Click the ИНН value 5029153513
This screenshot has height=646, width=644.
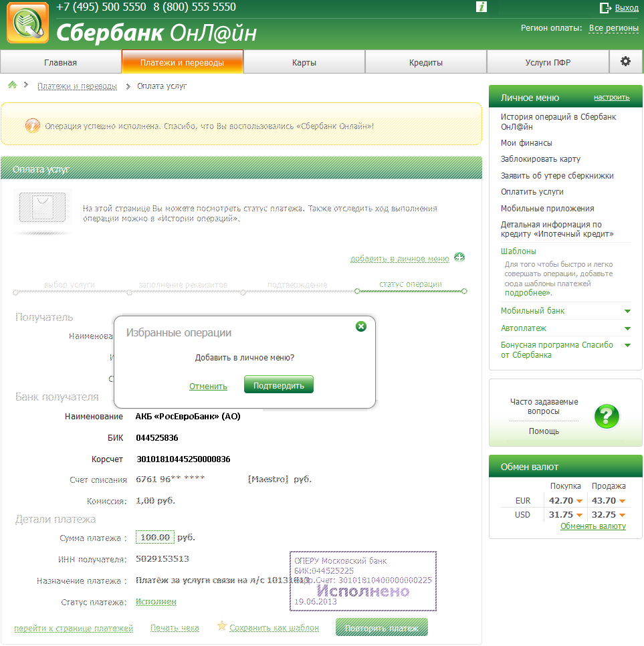[x=163, y=559]
